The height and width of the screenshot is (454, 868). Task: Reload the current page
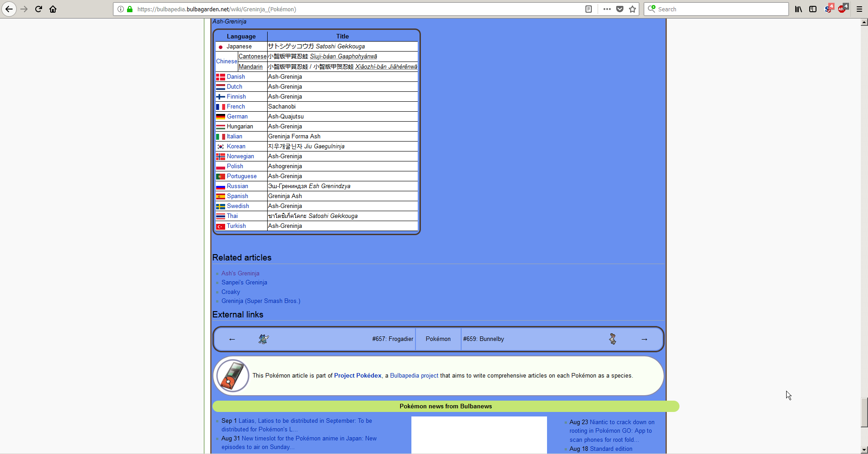[38, 9]
